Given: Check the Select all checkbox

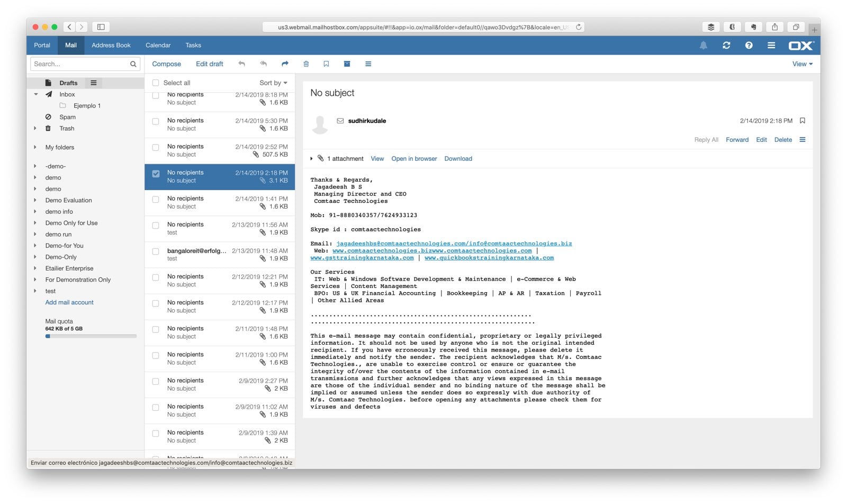Looking at the screenshot, I should click(x=156, y=83).
